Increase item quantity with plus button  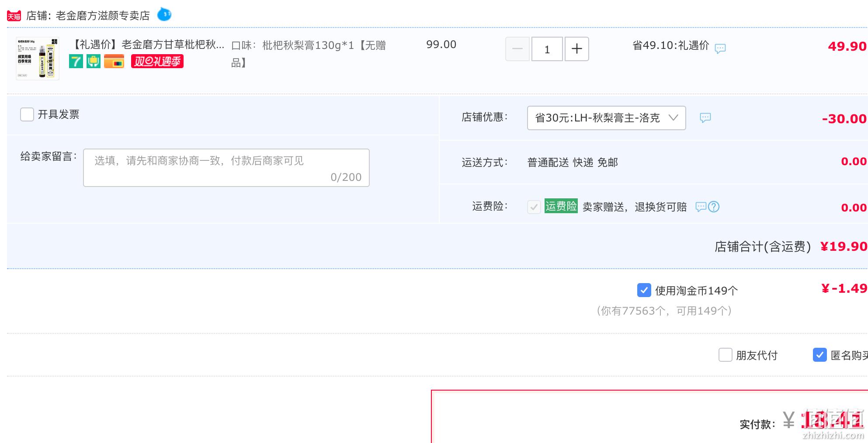point(577,49)
